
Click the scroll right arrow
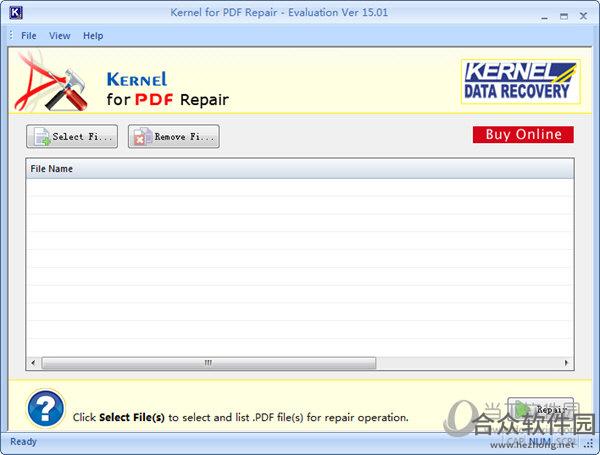[566, 362]
